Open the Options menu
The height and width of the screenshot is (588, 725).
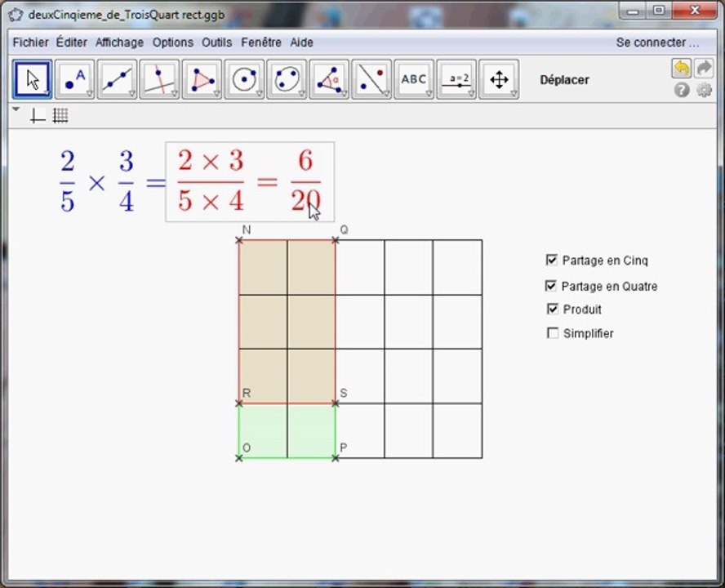coord(173,42)
